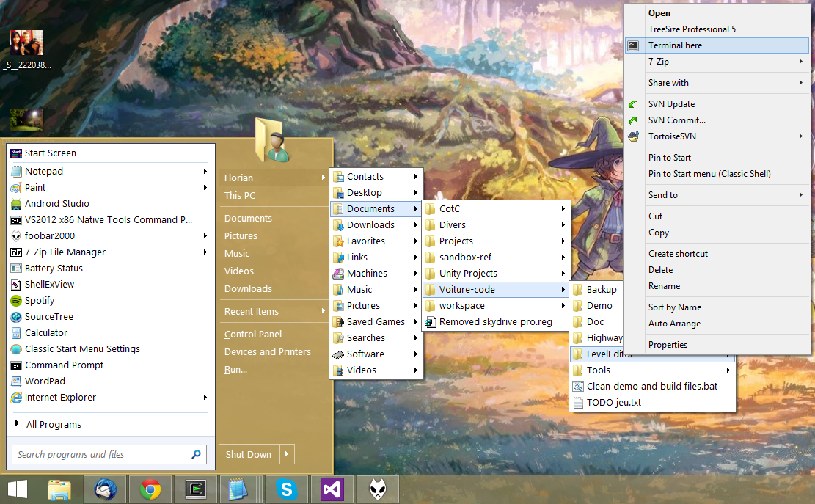Click the Chrome icon on the taskbar
Screen dimensions: 815x504
pos(150,489)
